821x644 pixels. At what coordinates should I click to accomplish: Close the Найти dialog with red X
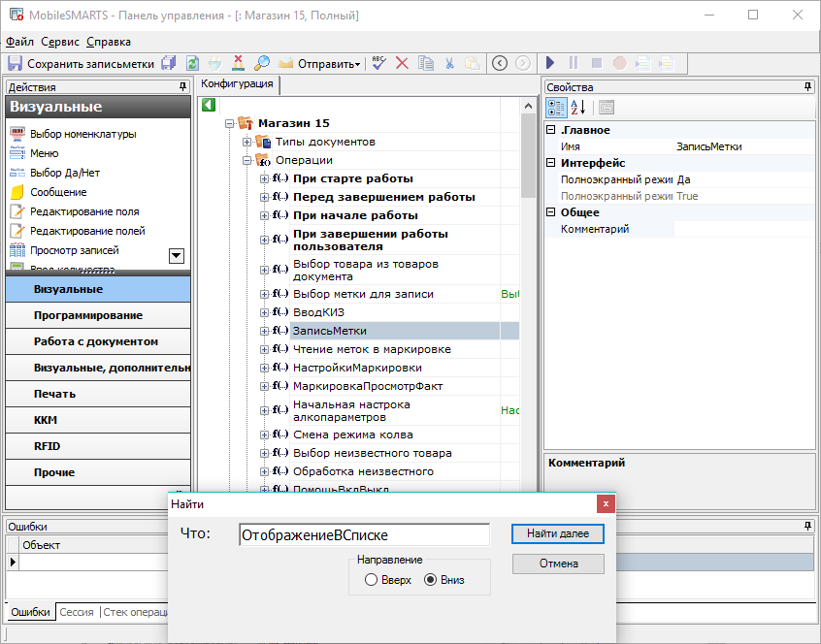[606, 503]
